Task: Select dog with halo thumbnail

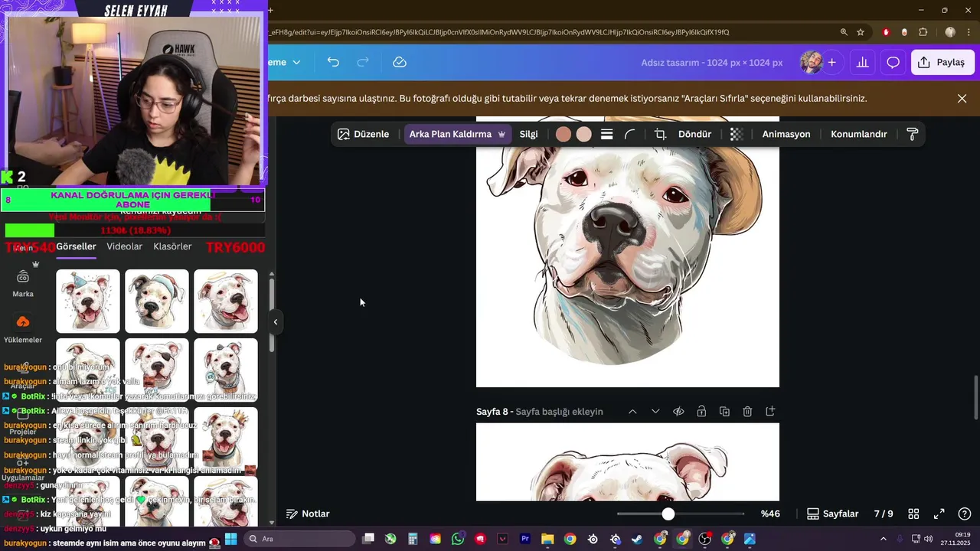Action: point(226,301)
